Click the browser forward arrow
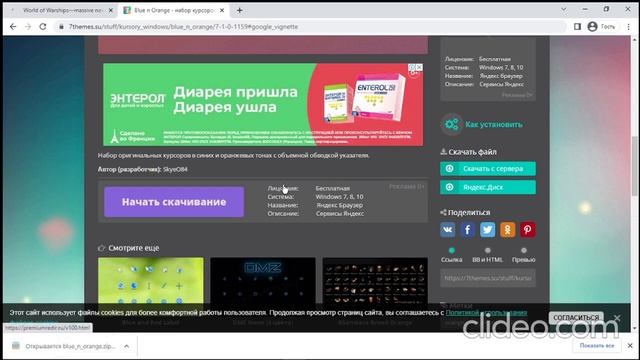Image resolution: width=640 pixels, height=360 pixels. (x=28, y=27)
